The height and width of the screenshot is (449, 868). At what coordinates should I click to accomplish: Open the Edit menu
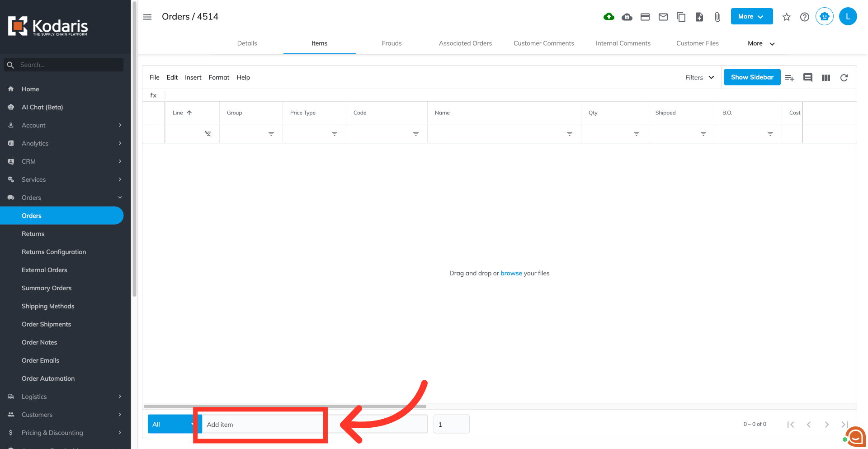coord(172,77)
